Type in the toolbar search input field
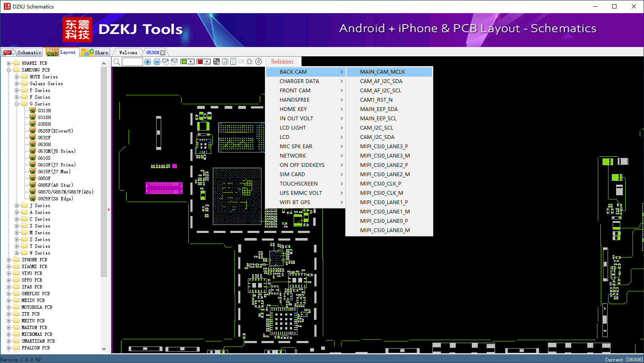The image size is (644, 363). [x=132, y=62]
